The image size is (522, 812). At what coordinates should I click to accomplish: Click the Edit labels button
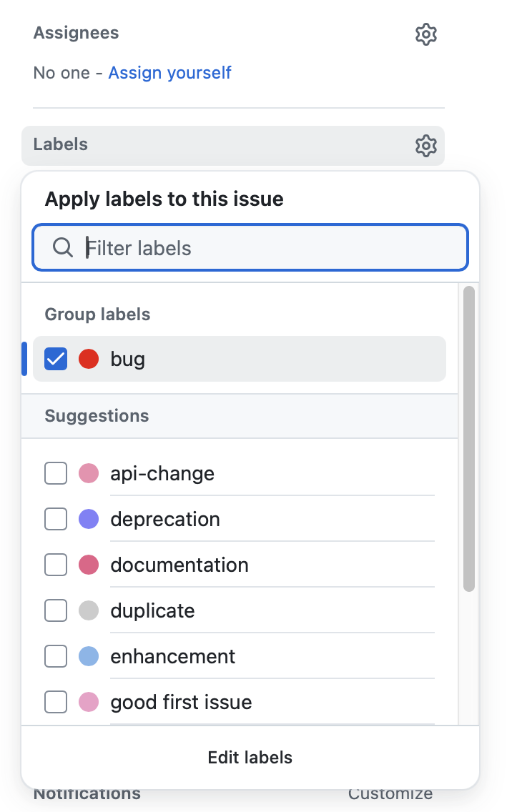[250, 758]
